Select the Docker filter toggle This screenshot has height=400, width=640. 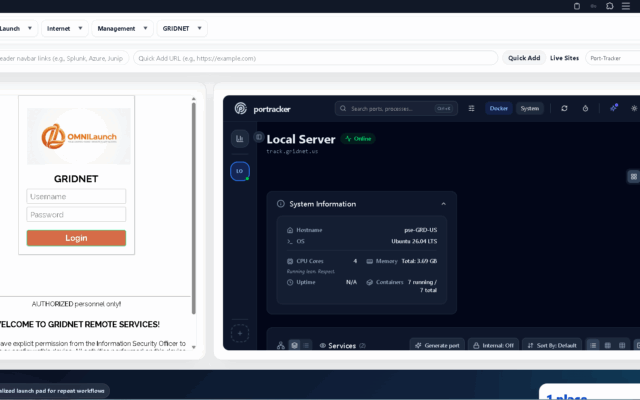pyautogui.click(x=498, y=108)
